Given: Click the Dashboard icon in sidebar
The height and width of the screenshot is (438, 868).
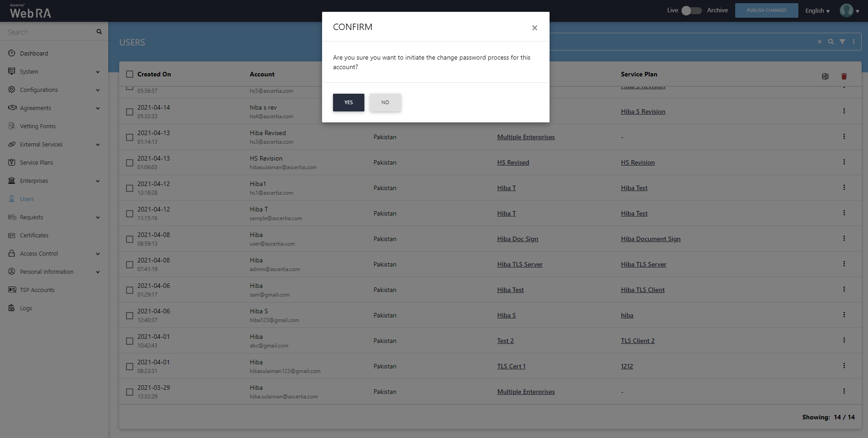Looking at the screenshot, I should click(x=12, y=53).
